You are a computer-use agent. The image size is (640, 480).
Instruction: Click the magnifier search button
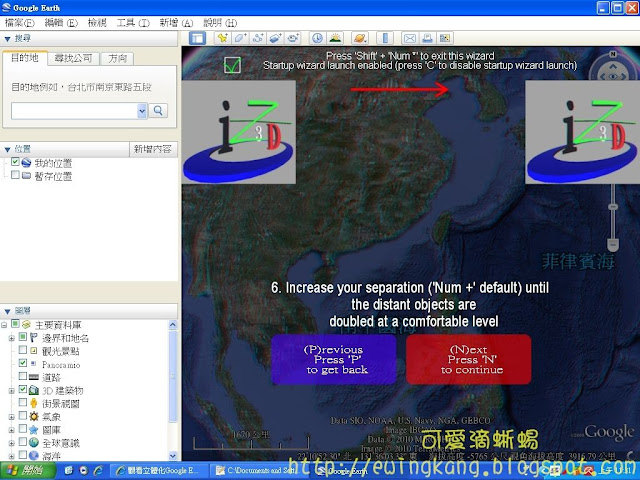pyautogui.click(x=158, y=111)
